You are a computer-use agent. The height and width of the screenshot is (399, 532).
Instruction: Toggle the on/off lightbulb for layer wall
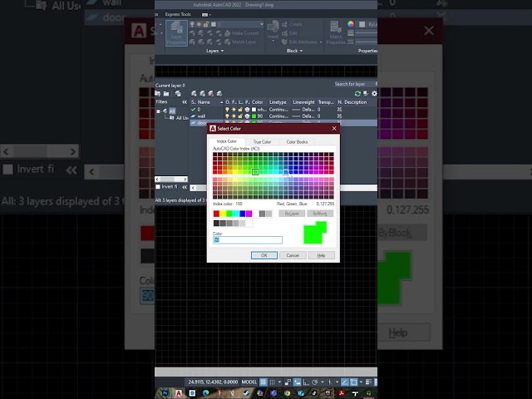[227, 116]
